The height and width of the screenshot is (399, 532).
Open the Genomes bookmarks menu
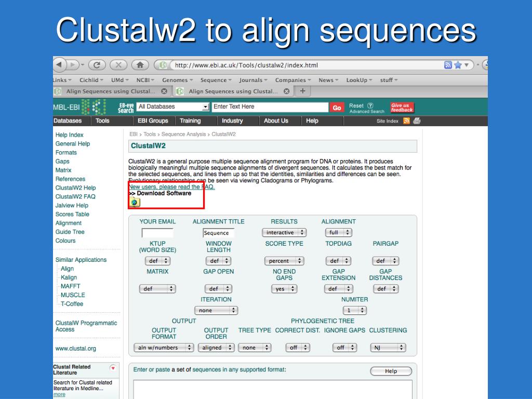pyautogui.click(x=178, y=80)
